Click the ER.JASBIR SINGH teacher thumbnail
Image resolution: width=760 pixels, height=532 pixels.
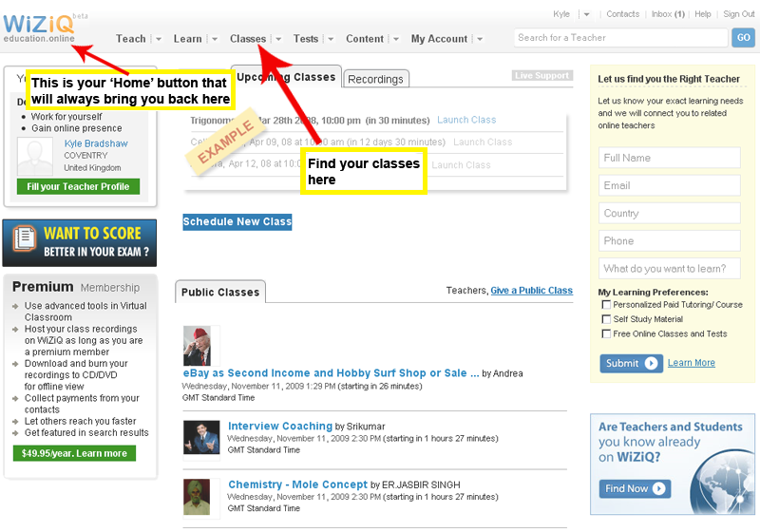(197, 497)
